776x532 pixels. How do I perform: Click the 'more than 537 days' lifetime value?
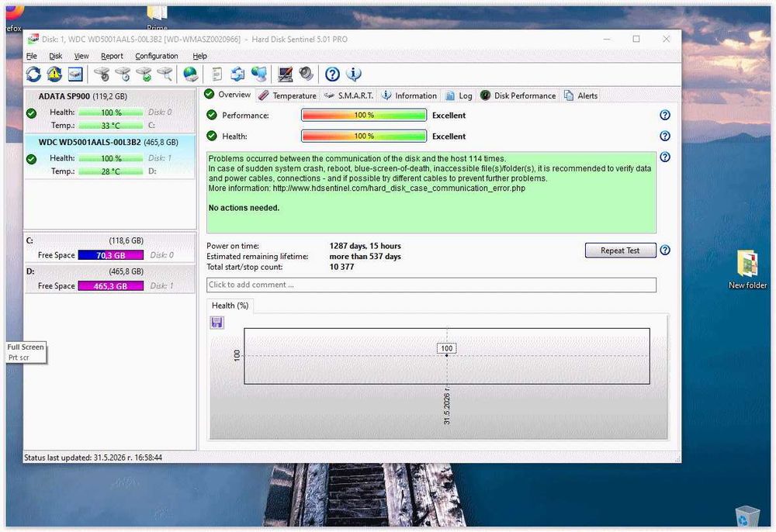click(x=365, y=256)
